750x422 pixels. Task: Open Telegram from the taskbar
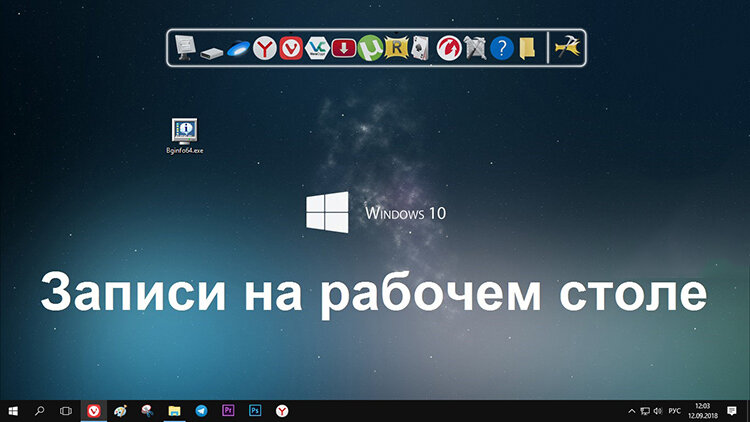click(x=201, y=411)
